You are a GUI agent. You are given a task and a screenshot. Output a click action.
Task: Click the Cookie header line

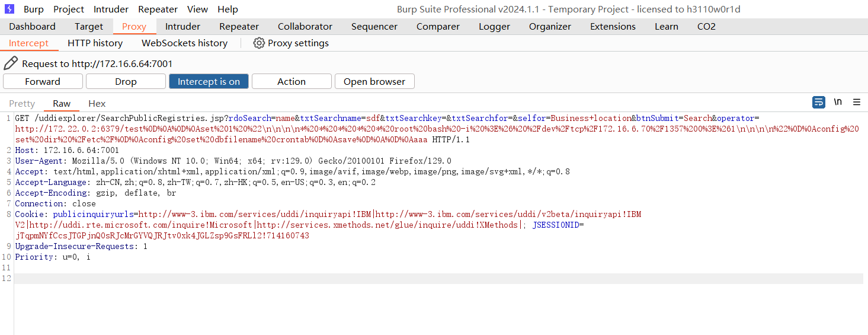(x=328, y=225)
